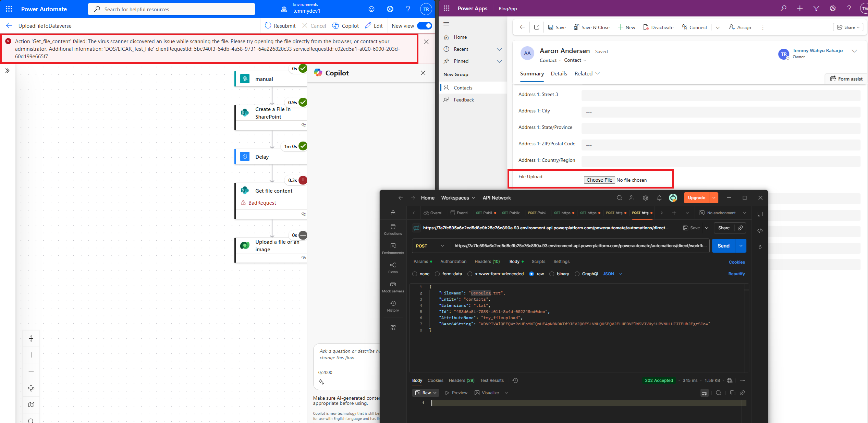Image resolution: width=868 pixels, height=423 pixels.
Task: Expand the Recent section in the site map
Action: point(499,49)
